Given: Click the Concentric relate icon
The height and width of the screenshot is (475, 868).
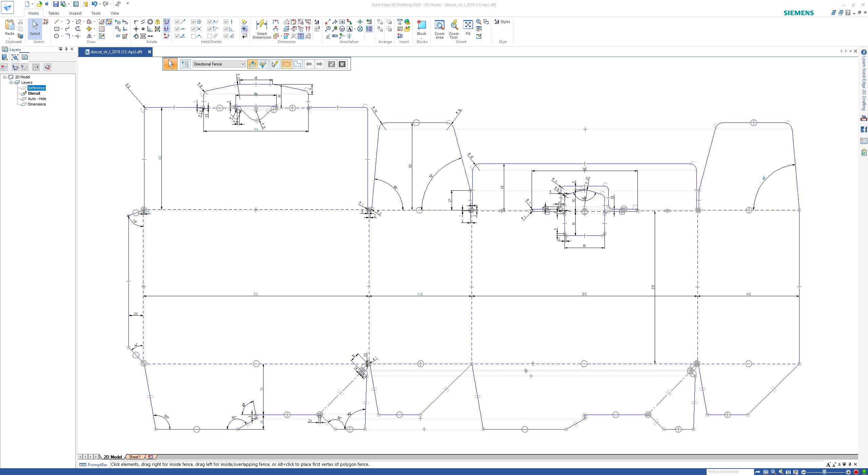Looking at the screenshot, I should coord(150,22).
